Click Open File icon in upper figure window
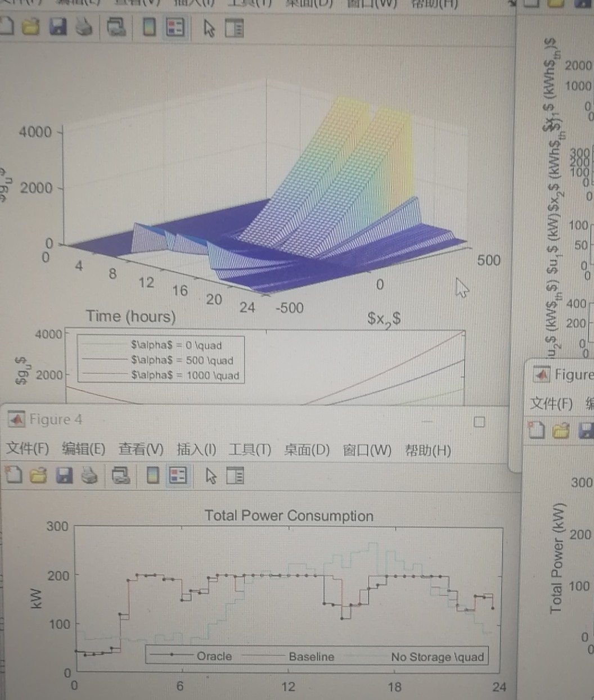The height and width of the screenshot is (700, 594). 32,27
